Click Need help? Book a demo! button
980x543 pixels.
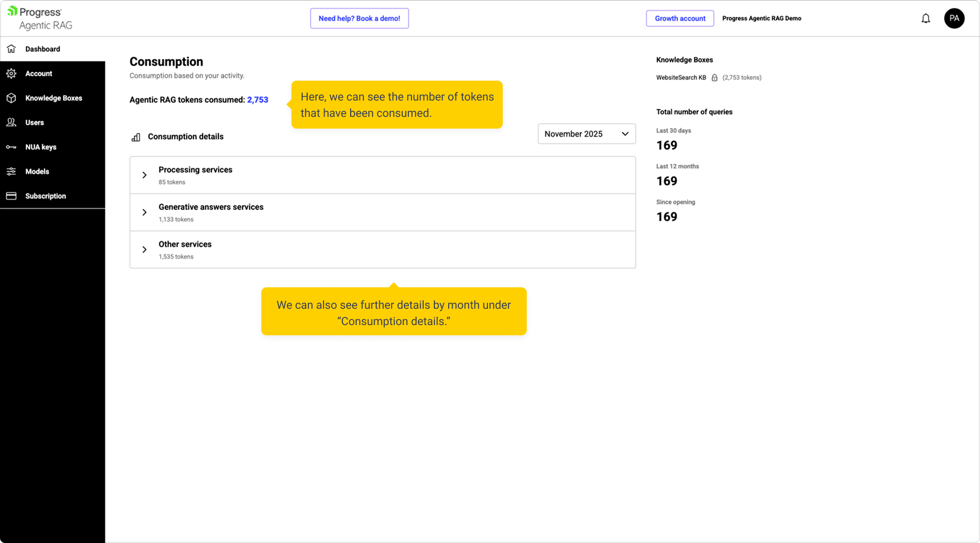(359, 18)
